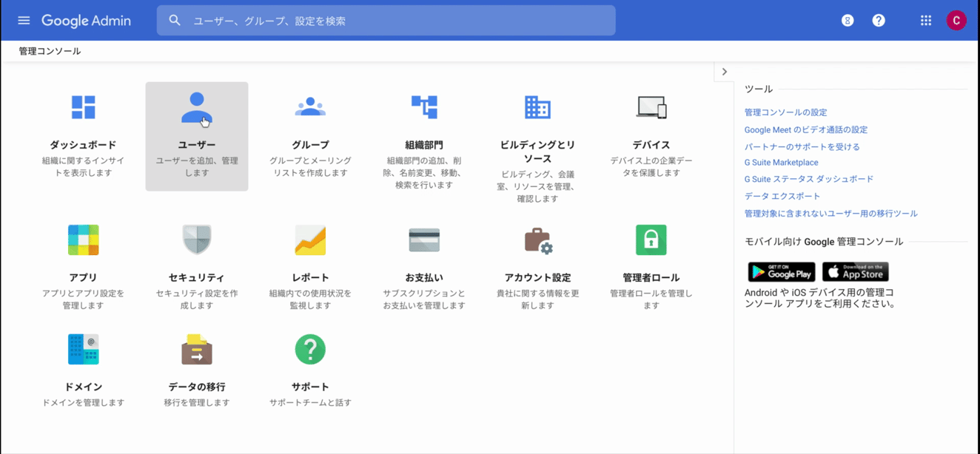Open the Security (セキュリティ) shield icon
Image resolution: width=980 pixels, height=454 pixels.
point(196,240)
